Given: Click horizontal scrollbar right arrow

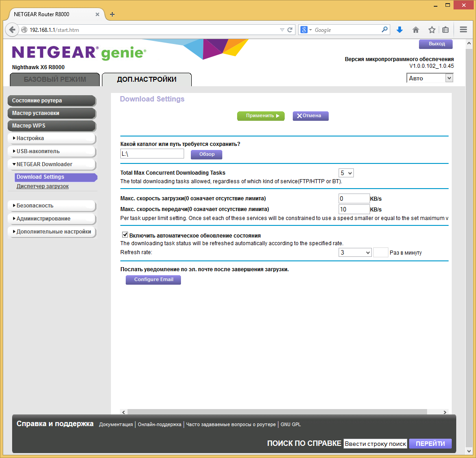Looking at the screenshot, I should pyautogui.click(x=445, y=412).
